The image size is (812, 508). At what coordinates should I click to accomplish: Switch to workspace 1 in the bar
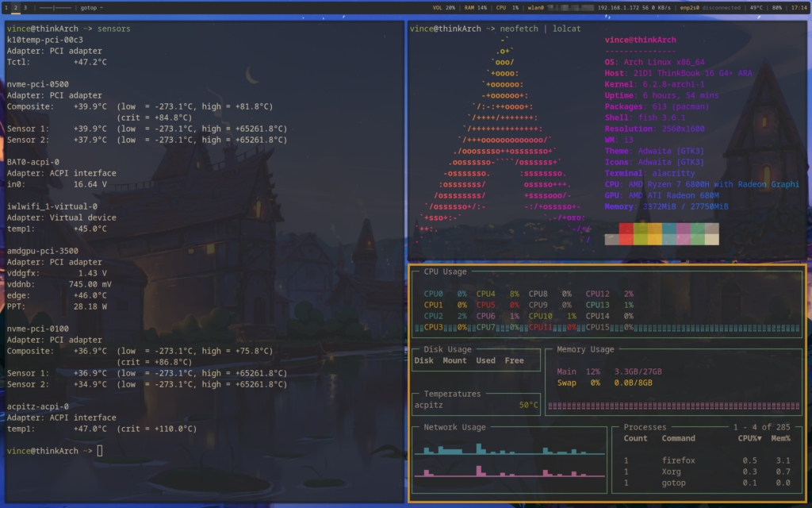tap(6, 7)
